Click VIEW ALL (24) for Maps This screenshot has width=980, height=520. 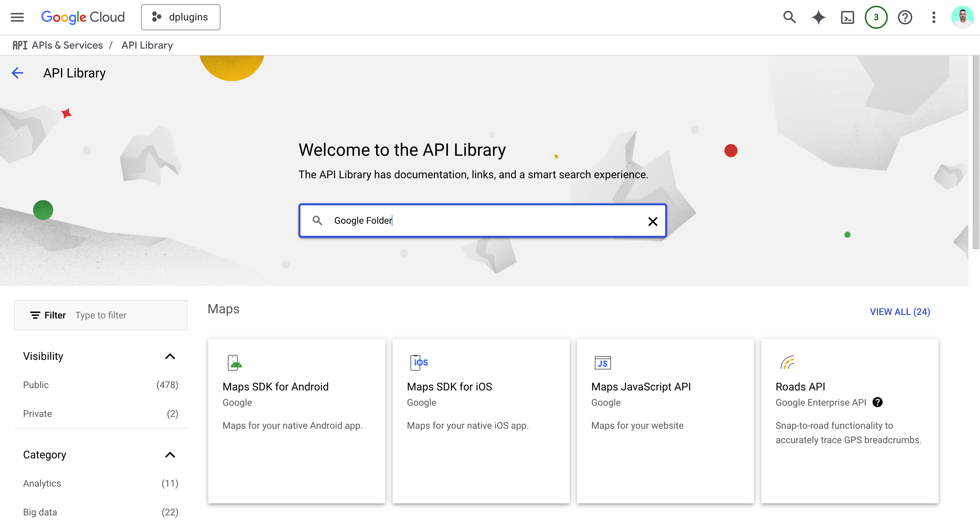[900, 312]
